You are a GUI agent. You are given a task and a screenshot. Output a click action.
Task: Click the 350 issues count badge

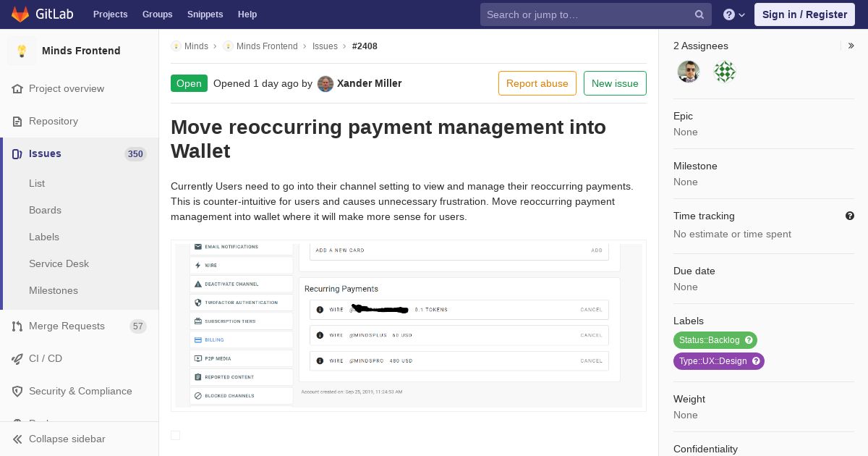[135, 153]
